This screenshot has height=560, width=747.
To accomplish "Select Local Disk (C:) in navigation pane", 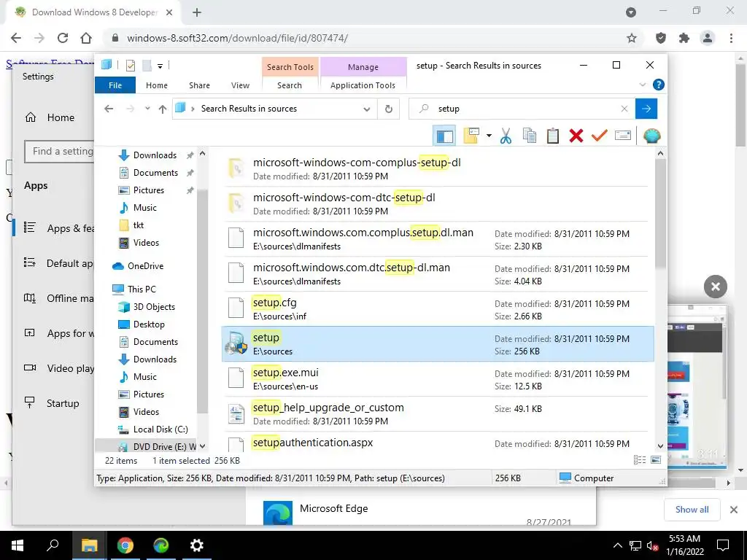I will [160, 429].
